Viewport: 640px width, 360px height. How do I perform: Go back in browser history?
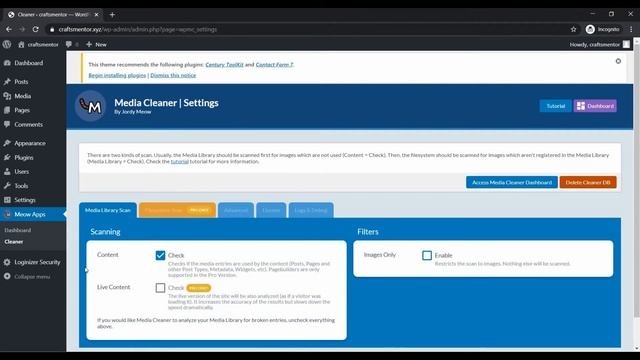point(9,29)
